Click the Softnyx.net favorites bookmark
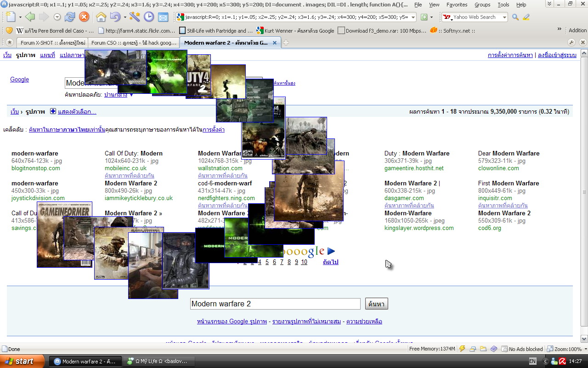Viewport: 588px width, 368px height. click(452, 31)
